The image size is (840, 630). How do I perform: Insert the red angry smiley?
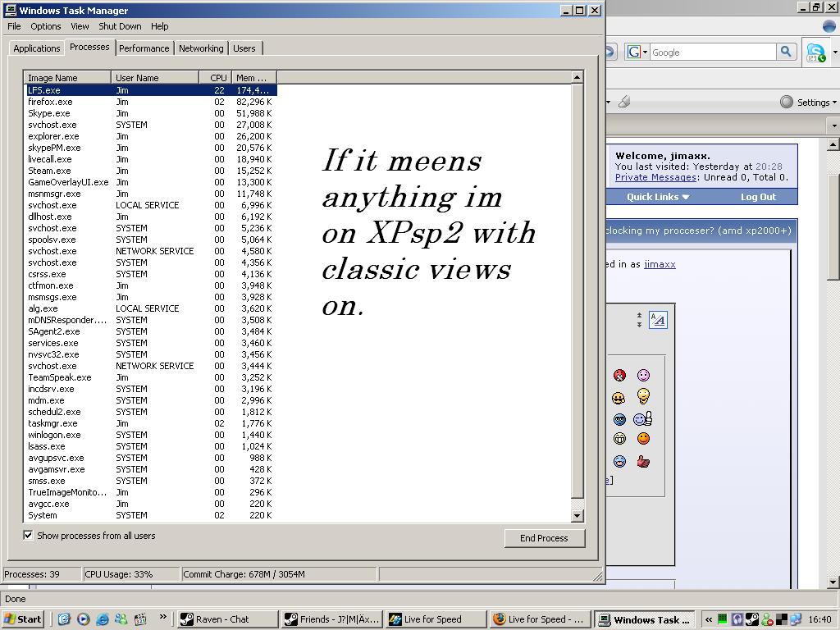(619, 375)
